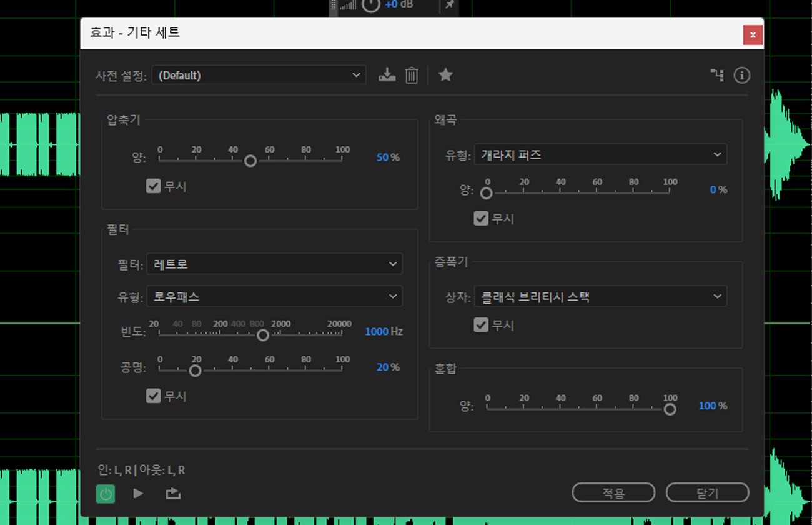This screenshot has height=525, width=812.
Task: Open the channel map editor
Action: (717, 75)
